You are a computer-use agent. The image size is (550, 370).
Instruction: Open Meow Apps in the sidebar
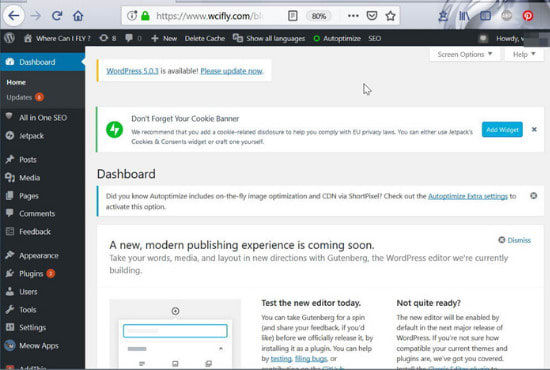coord(42,346)
